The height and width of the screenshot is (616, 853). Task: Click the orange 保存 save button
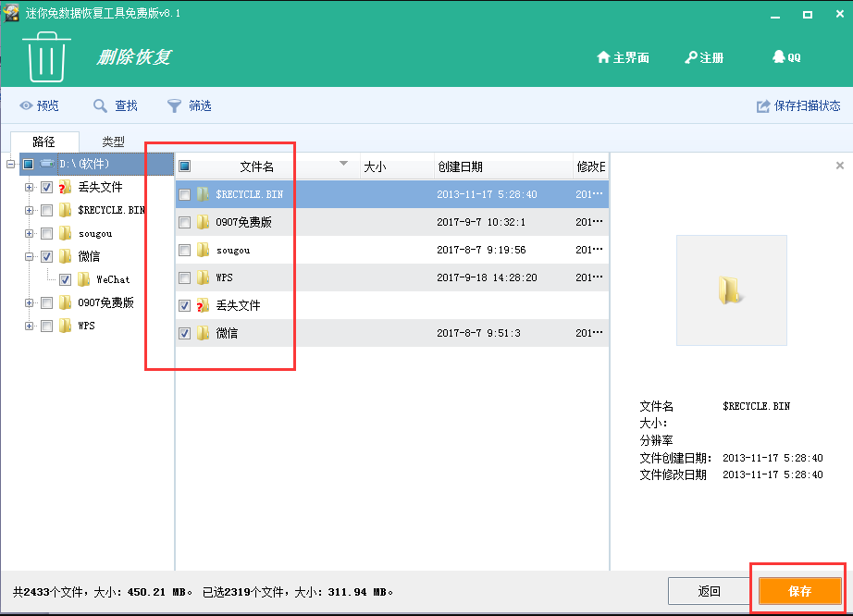pos(799,591)
